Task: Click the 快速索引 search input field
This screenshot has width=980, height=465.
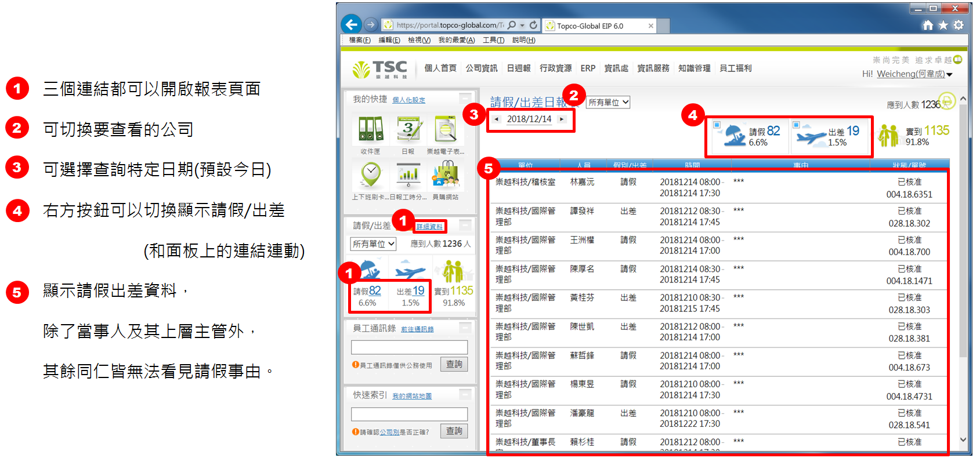Action: [x=409, y=414]
